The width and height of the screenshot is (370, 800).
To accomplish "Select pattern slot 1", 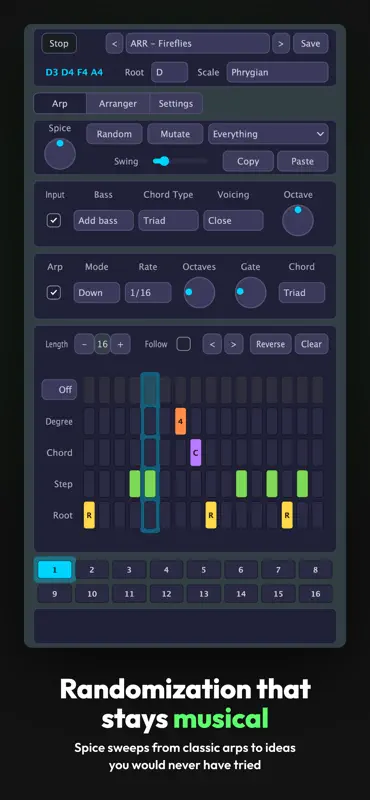I will pyautogui.click(x=55, y=569).
